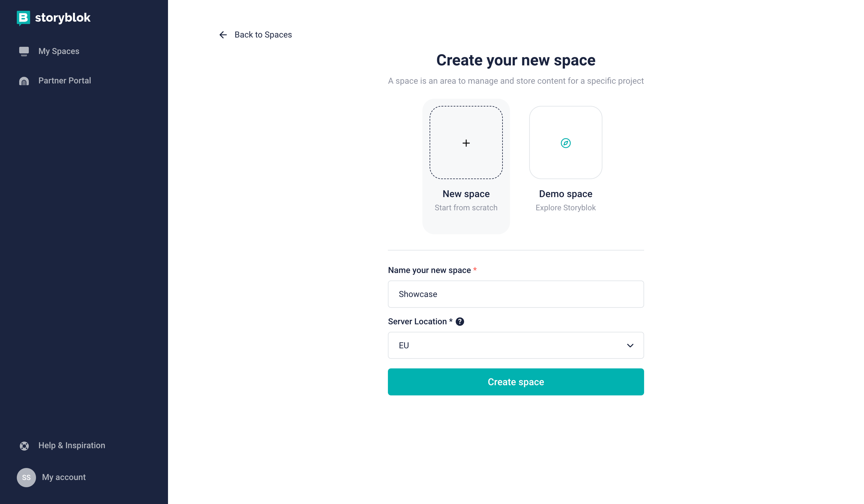Click the SS account avatar
The image size is (864, 504).
click(x=26, y=477)
